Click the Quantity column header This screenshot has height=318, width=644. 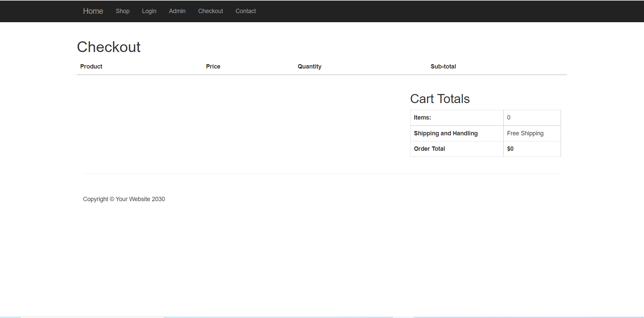click(309, 66)
